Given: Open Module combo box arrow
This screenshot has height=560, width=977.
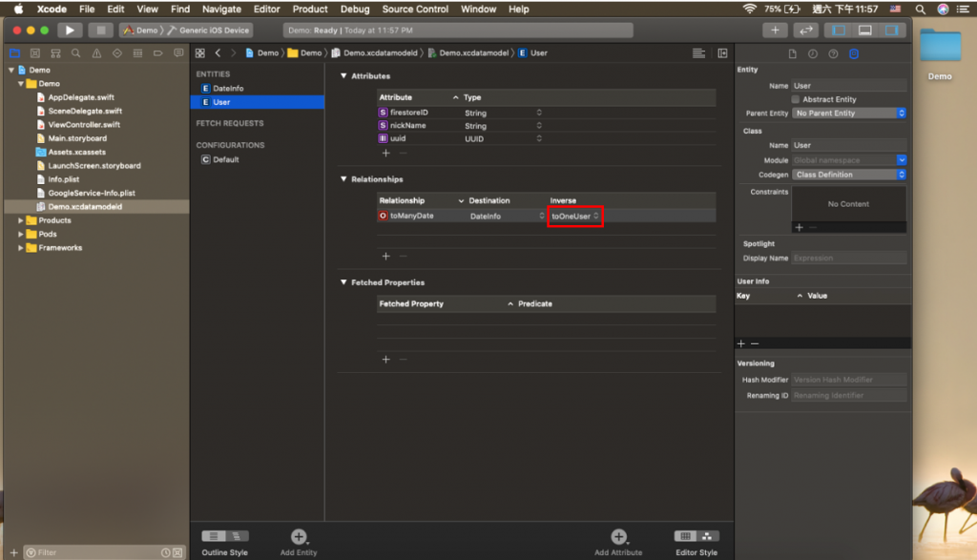Looking at the screenshot, I should click(x=901, y=160).
